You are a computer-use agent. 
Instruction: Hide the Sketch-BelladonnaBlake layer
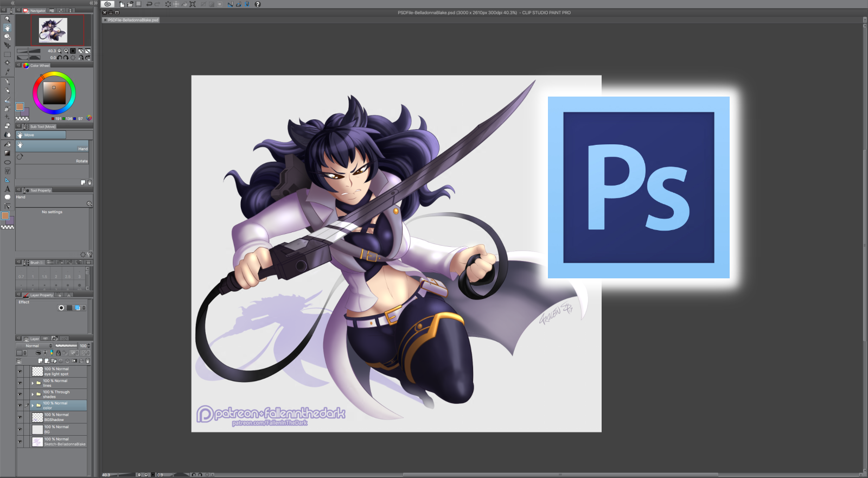[x=20, y=442]
